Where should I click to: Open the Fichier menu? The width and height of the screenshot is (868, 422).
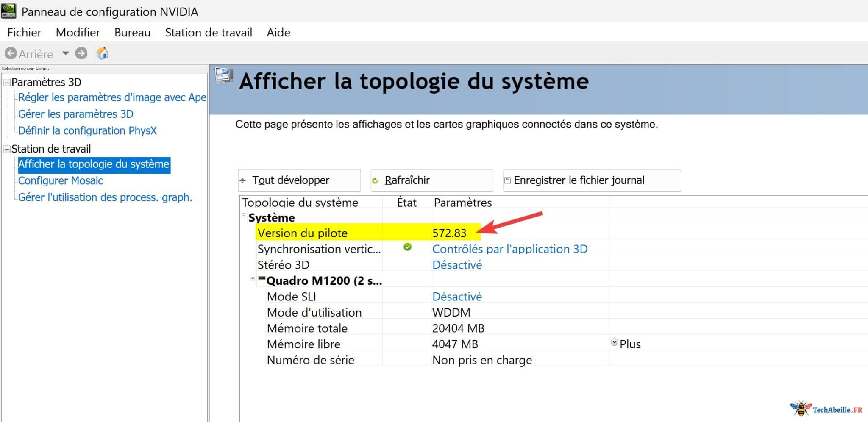24,33
